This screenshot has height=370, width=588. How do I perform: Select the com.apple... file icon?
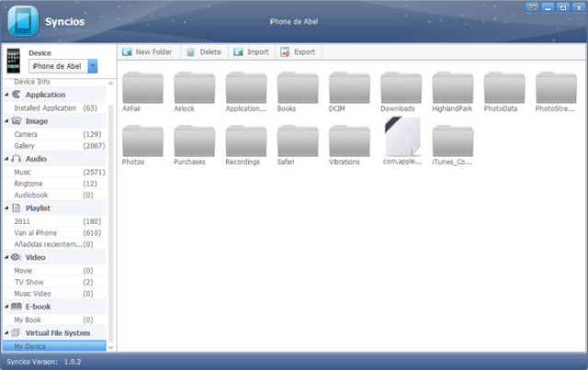(402, 137)
